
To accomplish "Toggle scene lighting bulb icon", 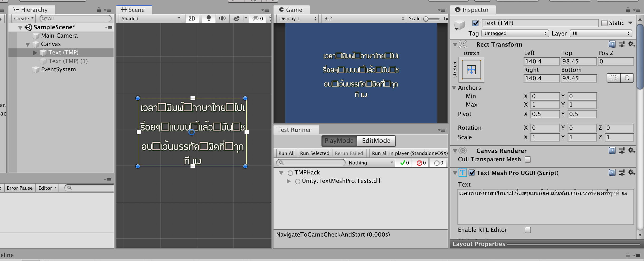I will (x=208, y=18).
